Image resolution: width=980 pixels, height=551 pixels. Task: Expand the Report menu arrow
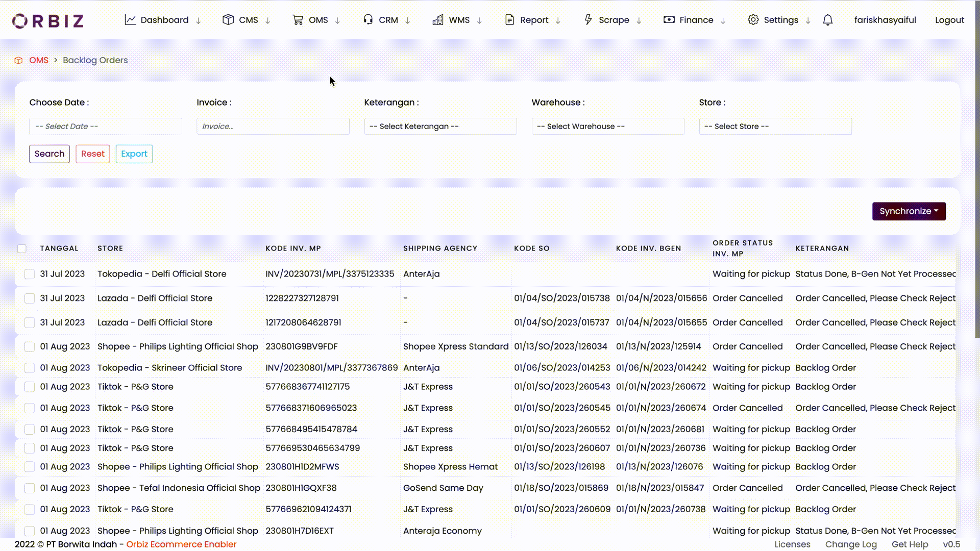pyautogui.click(x=558, y=20)
